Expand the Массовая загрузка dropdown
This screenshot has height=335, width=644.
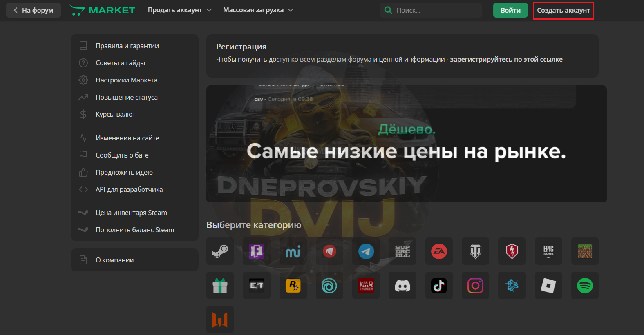pyautogui.click(x=258, y=10)
